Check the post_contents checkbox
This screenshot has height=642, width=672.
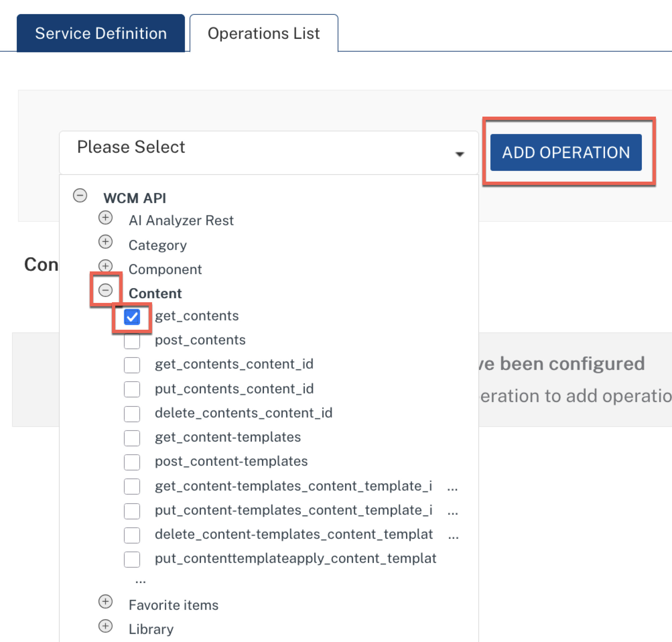132,341
